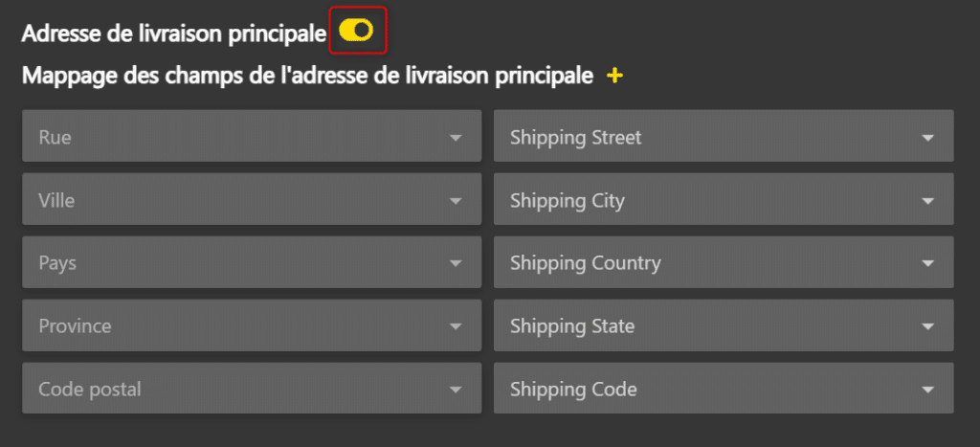980x447 pixels.
Task: Open the Pays dropdown
Action: click(x=251, y=262)
